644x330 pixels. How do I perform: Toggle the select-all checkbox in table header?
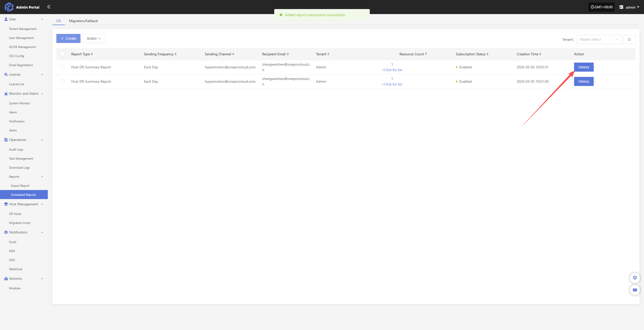click(x=62, y=54)
